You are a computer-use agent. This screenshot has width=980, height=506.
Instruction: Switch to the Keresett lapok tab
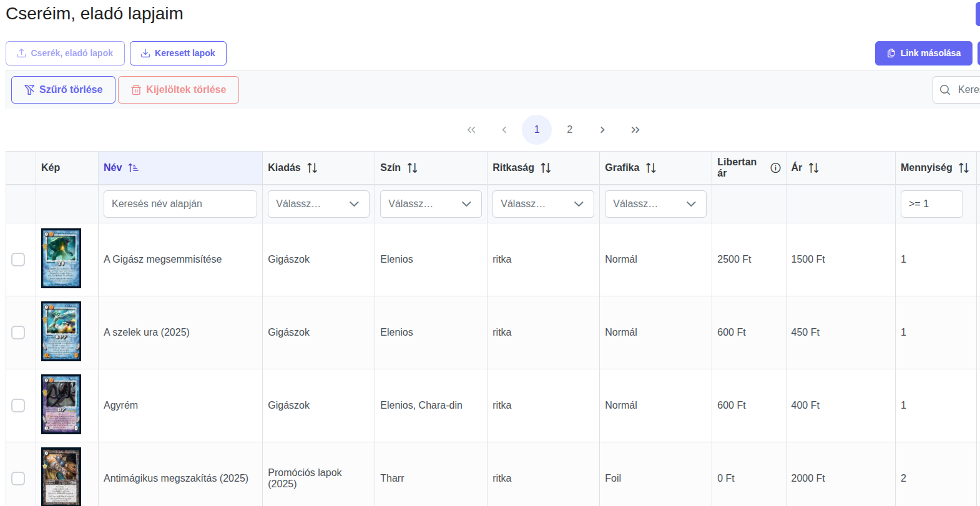[x=178, y=54]
